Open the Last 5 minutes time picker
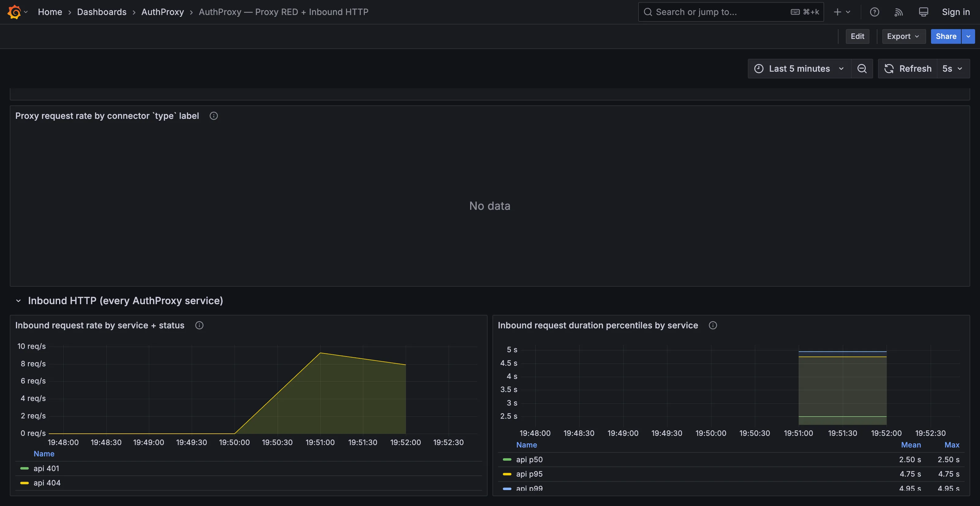 click(x=799, y=69)
